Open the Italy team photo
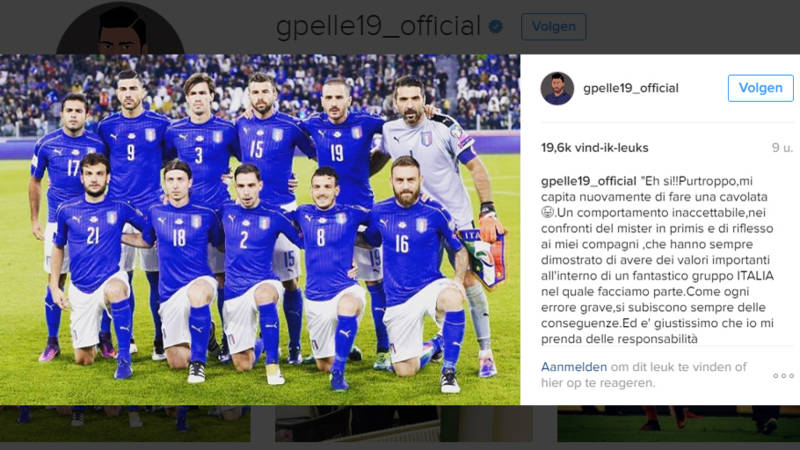This screenshot has height=450, width=800. [x=260, y=230]
